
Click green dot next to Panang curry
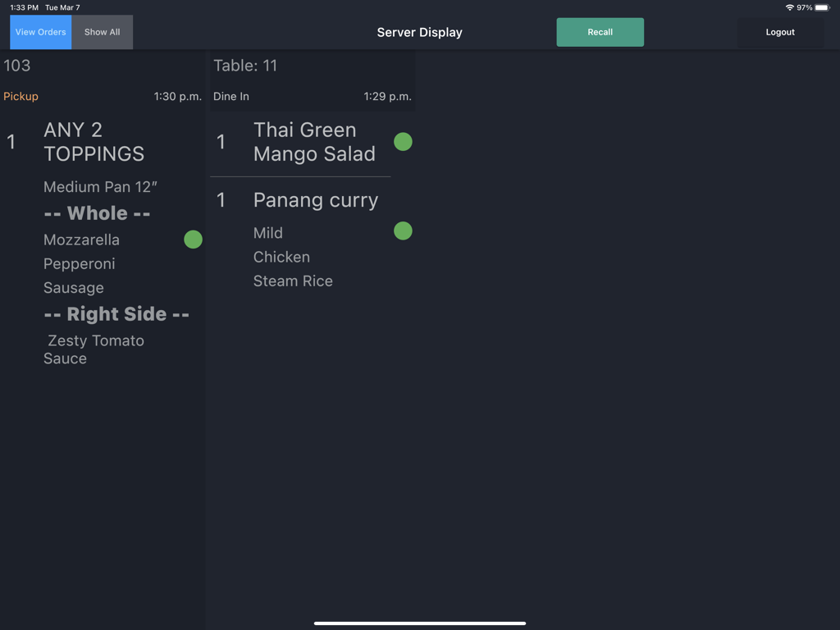pos(403,231)
